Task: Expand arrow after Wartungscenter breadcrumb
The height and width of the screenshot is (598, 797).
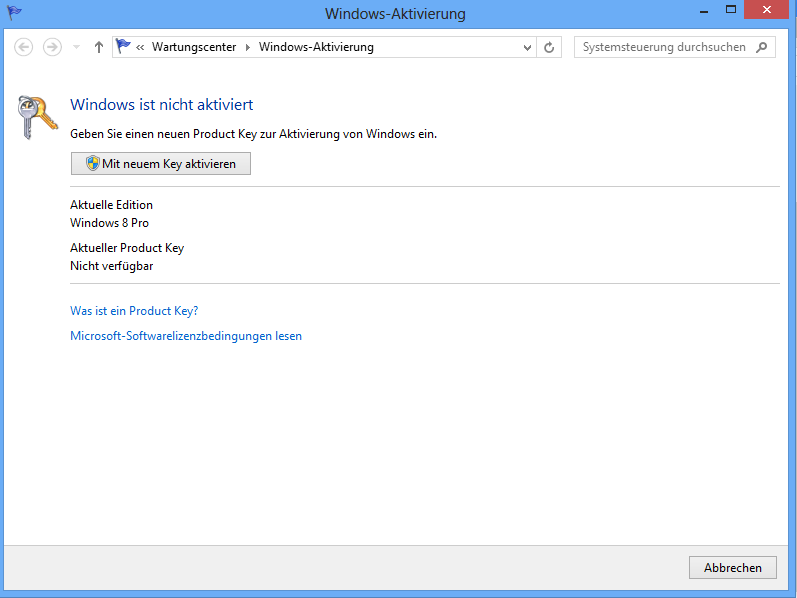Action: click(248, 47)
